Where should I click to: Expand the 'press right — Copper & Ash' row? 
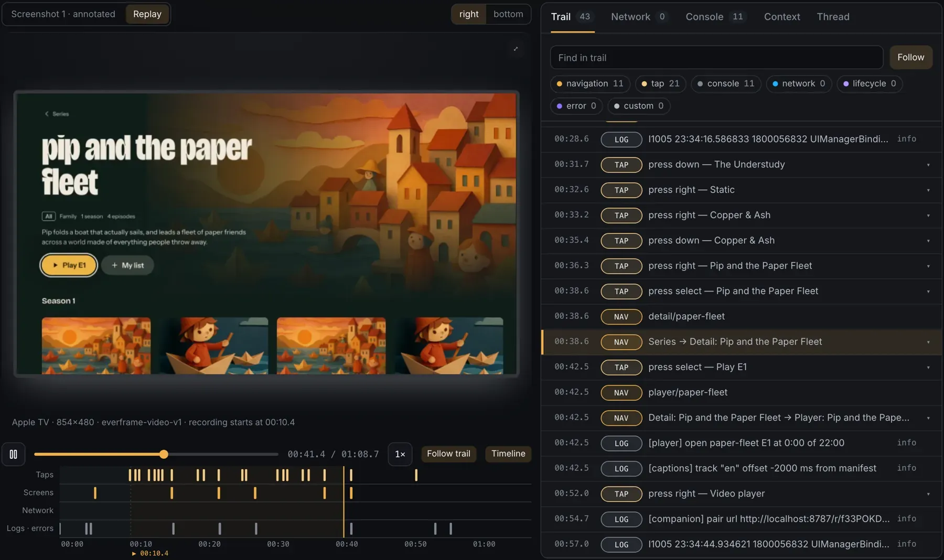click(x=928, y=215)
